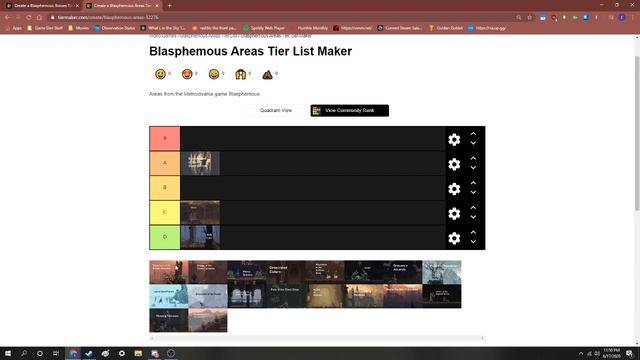Select the light orange B tier label
This screenshot has width=640, height=360.
[x=165, y=188]
